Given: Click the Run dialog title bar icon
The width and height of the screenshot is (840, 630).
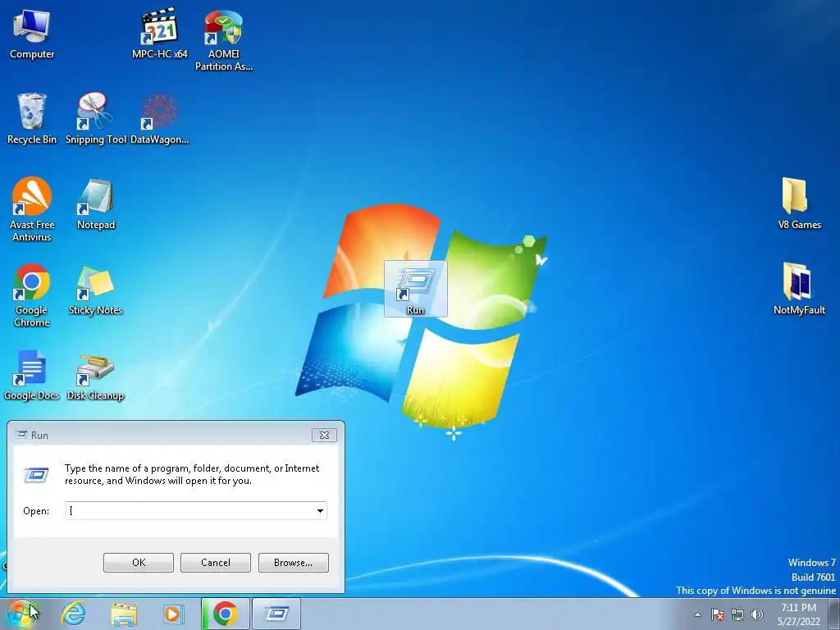Looking at the screenshot, I should click(21, 435).
